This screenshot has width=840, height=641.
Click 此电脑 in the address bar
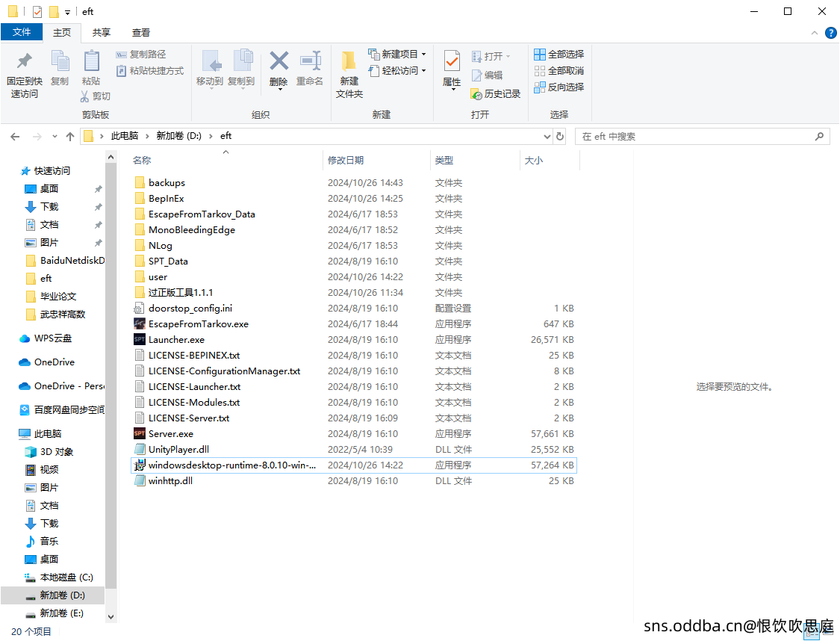pyautogui.click(x=124, y=136)
